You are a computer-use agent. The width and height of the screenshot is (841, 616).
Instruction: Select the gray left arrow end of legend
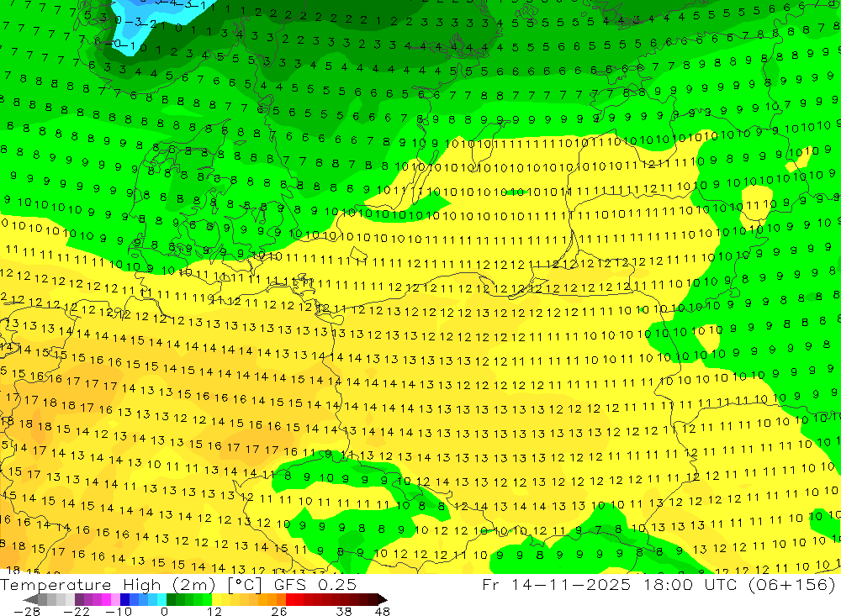pyautogui.click(x=30, y=599)
